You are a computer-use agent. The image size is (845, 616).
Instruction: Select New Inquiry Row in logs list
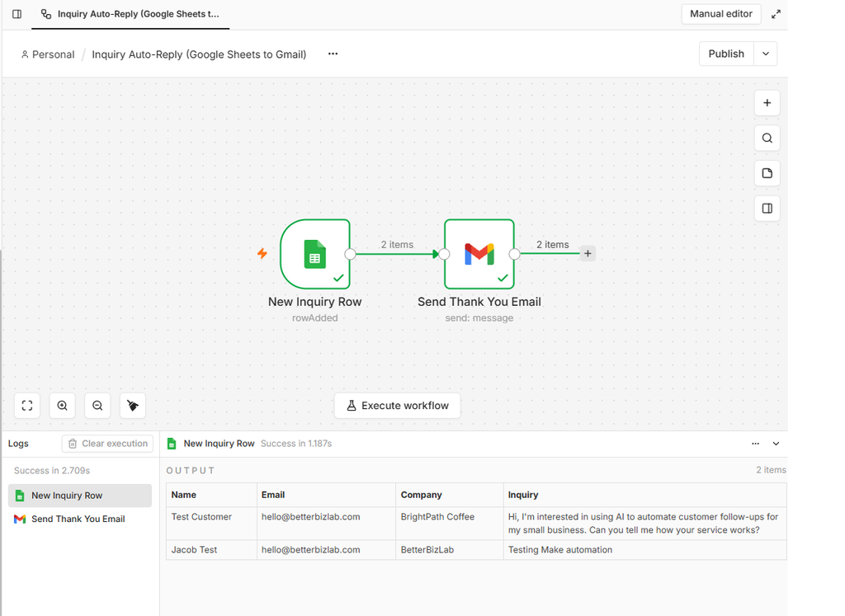click(x=80, y=496)
